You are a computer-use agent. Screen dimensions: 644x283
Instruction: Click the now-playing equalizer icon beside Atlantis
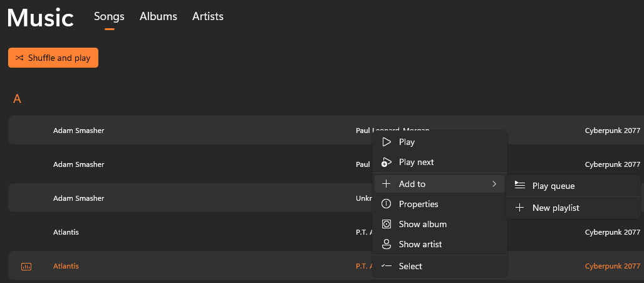(x=26, y=266)
